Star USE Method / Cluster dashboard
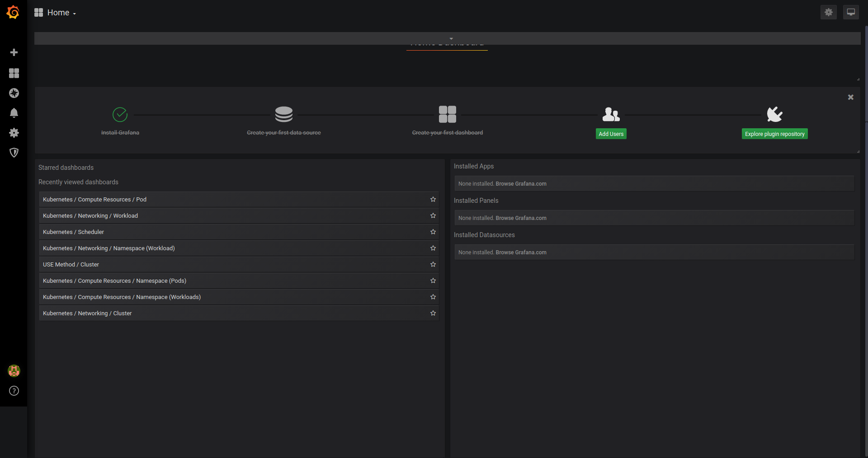 (x=433, y=264)
